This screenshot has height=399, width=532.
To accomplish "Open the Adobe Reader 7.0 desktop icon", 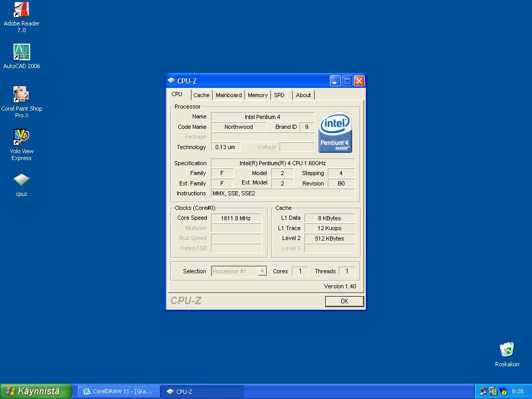I will (21, 17).
